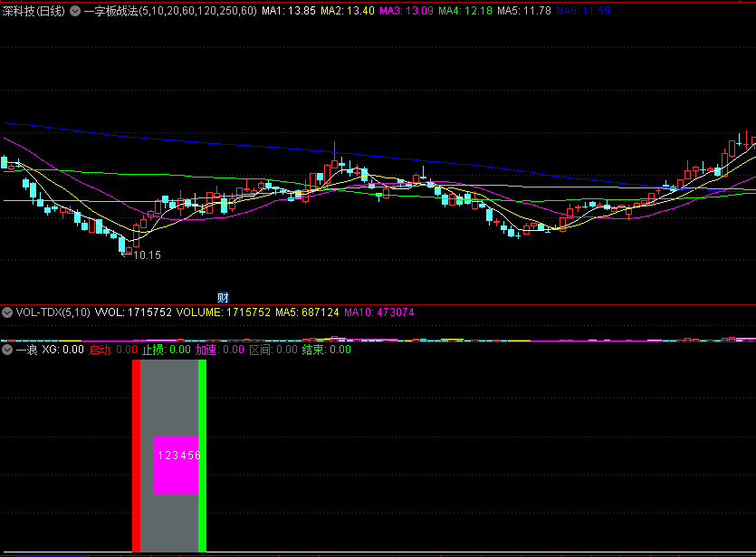Select the 深科技(日线) stock title
The width and height of the screenshot is (756, 557).
(33, 11)
